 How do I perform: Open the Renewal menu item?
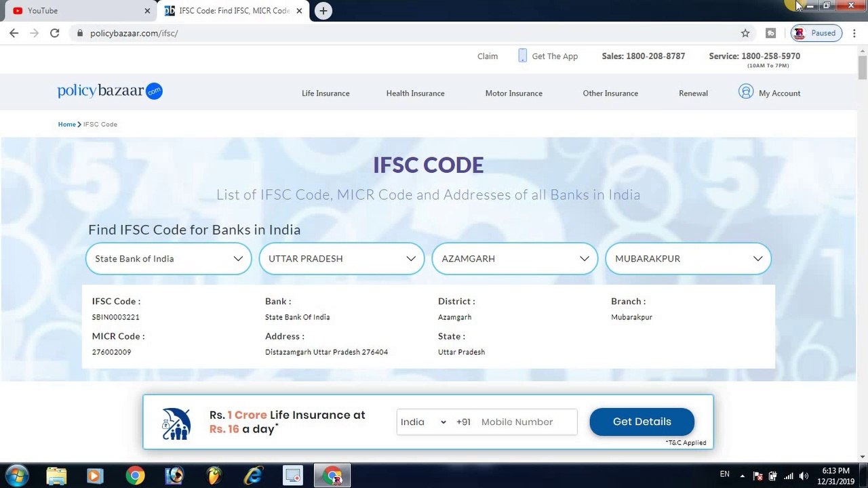693,94
